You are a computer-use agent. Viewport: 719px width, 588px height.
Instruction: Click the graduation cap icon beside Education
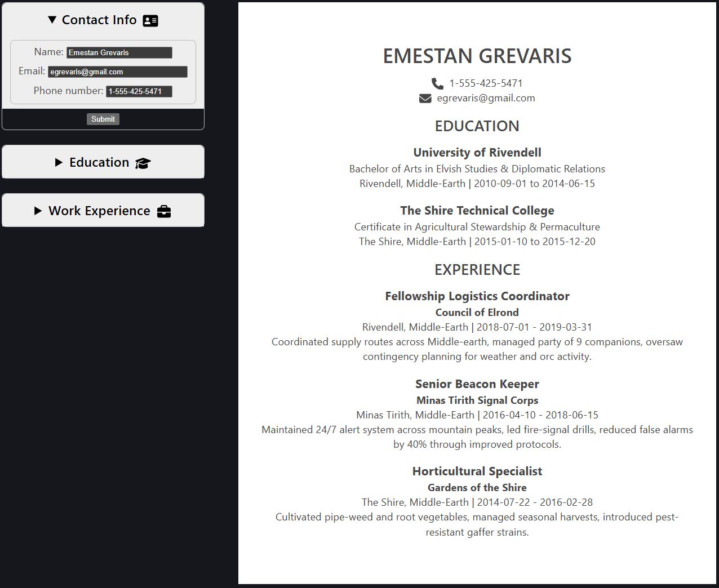(x=143, y=163)
